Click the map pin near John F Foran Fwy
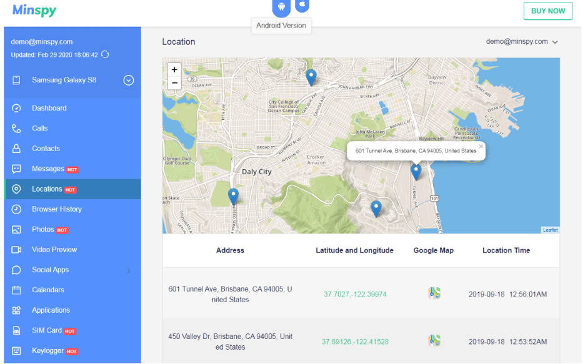The width and height of the screenshot is (588, 364). [x=311, y=77]
